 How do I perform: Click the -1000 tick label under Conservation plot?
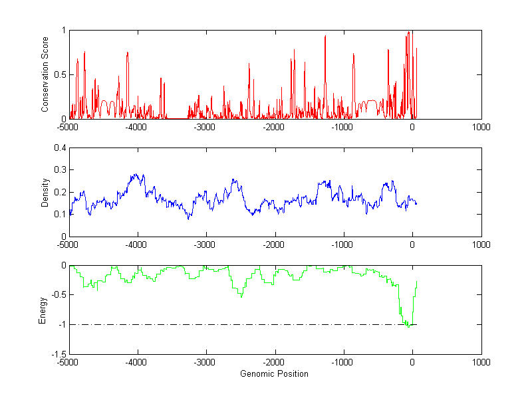[x=343, y=128]
